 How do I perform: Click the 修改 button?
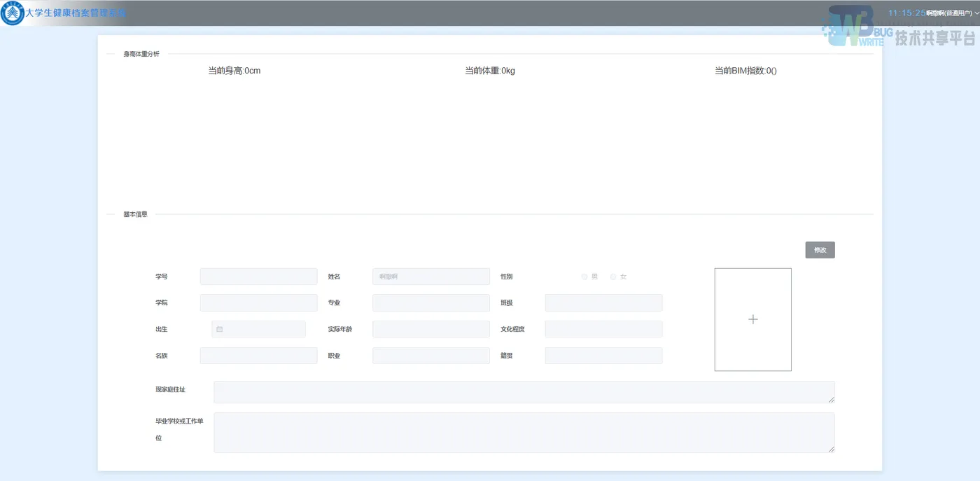click(x=820, y=250)
